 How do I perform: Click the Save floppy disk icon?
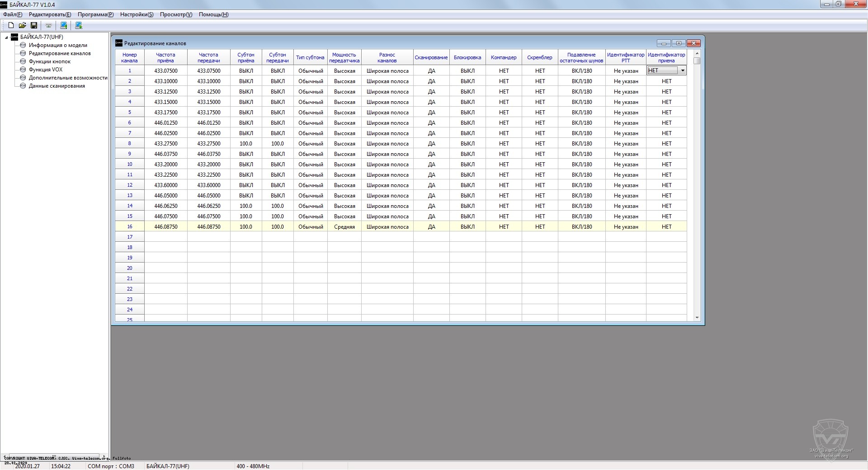pyautogui.click(x=34, y=25)
